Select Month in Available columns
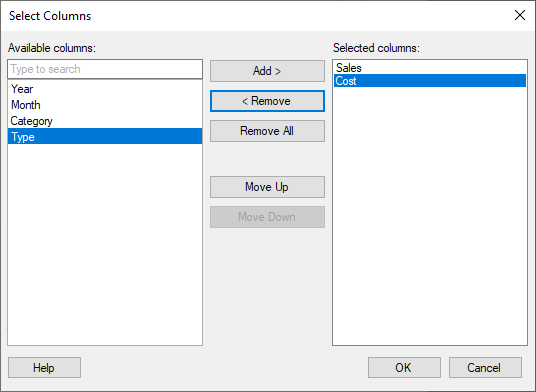 (x=105, y=105)
